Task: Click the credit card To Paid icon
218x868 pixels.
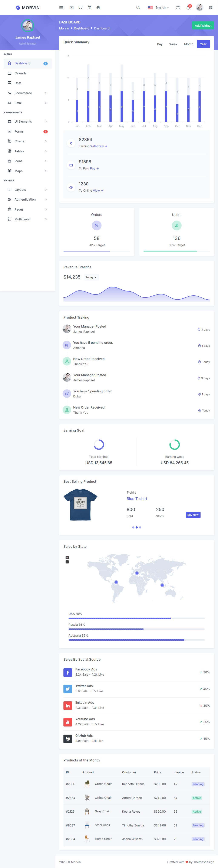Action: (71, 165)
